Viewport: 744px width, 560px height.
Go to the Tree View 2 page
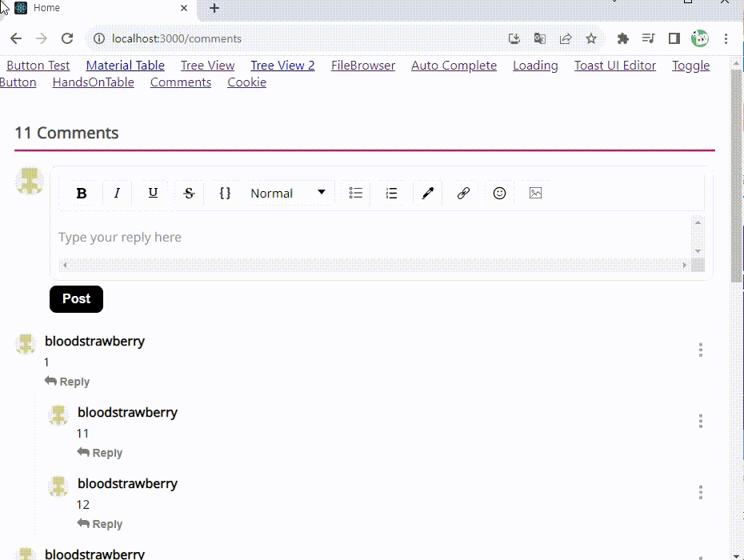coord(282,66)
